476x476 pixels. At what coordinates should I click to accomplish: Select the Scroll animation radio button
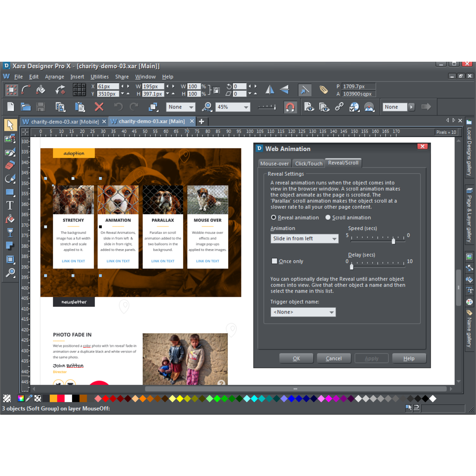point(328,217)
